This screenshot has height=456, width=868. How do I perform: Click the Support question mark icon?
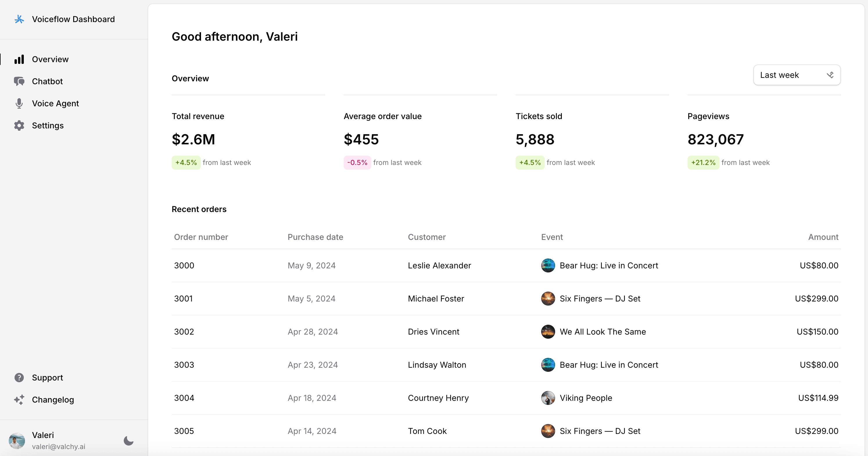pyautogui.click(x=19, y=378)
